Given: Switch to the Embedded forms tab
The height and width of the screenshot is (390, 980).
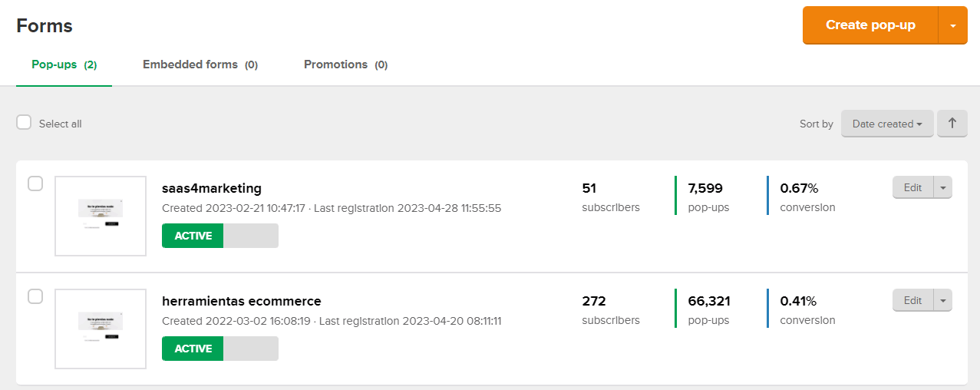Looking at the screenshot, I should (x=200, y=64).
